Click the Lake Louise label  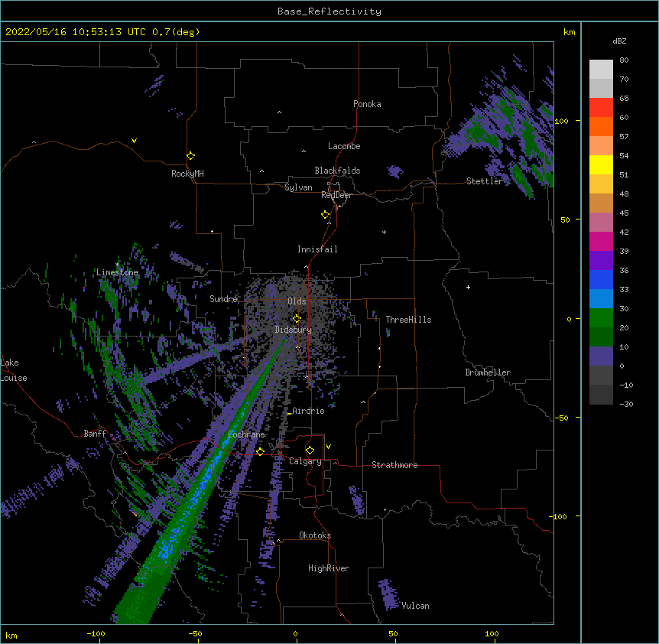14,370
